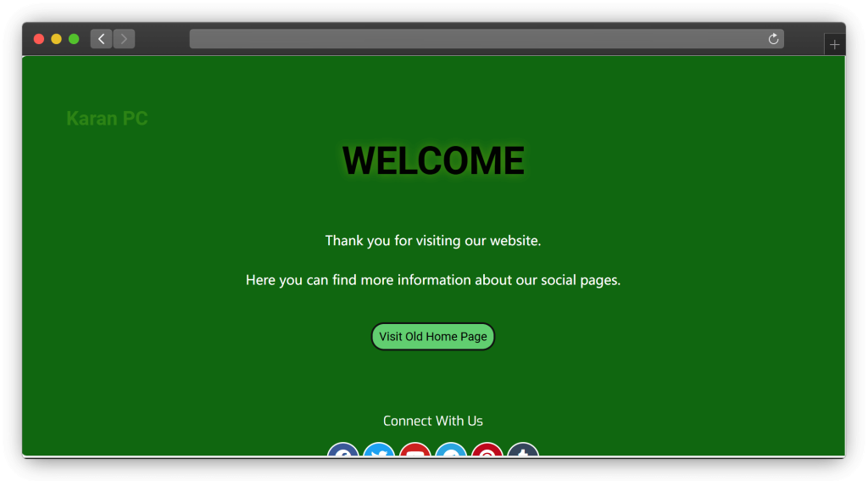The height and width of the screenshot is (481, 868).
Task: Open a new tab with plus button
Action: (x=834, y=45)
